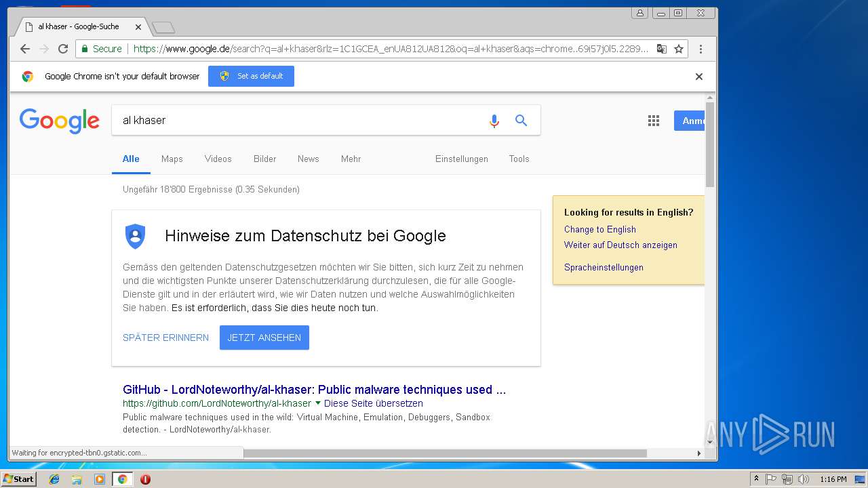Click the green Secure padlock icon
This screenshot has height=488, width=868.
[x=85, y=49]
